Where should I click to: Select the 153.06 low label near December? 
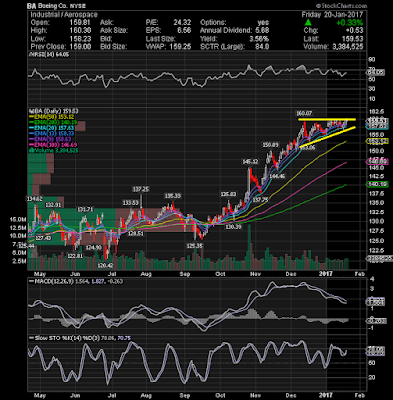click(307, 148)
